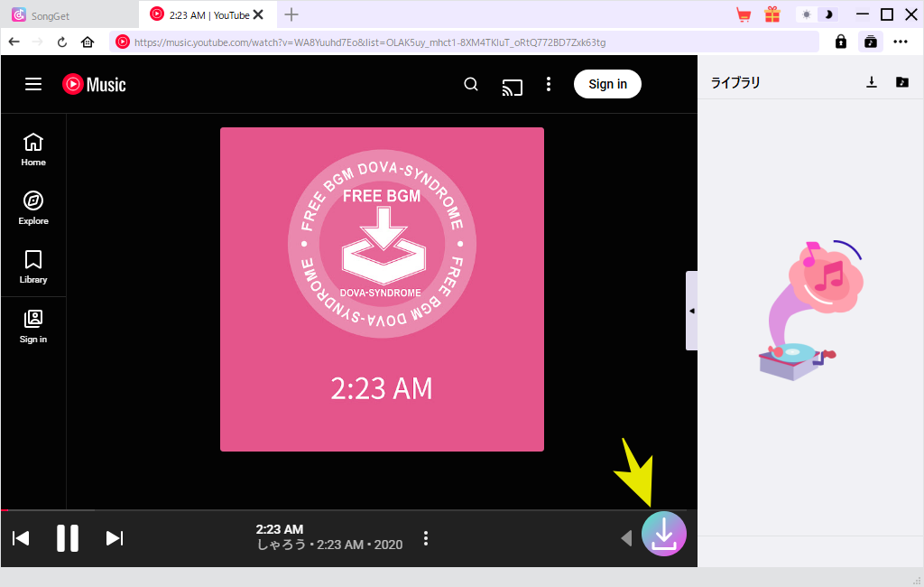Open a new tab with plus button
The image size is (924, 587).
point(291,14)
